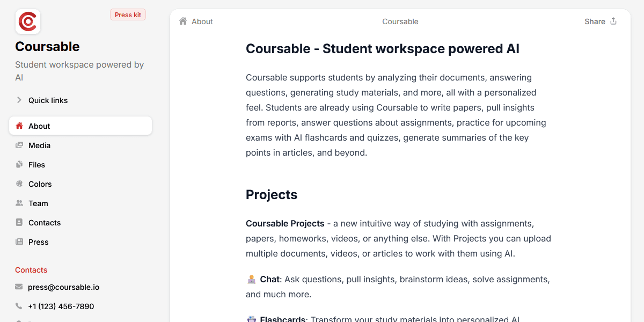
Task: Click the share upload icon
Action: [x=613, y=21]
